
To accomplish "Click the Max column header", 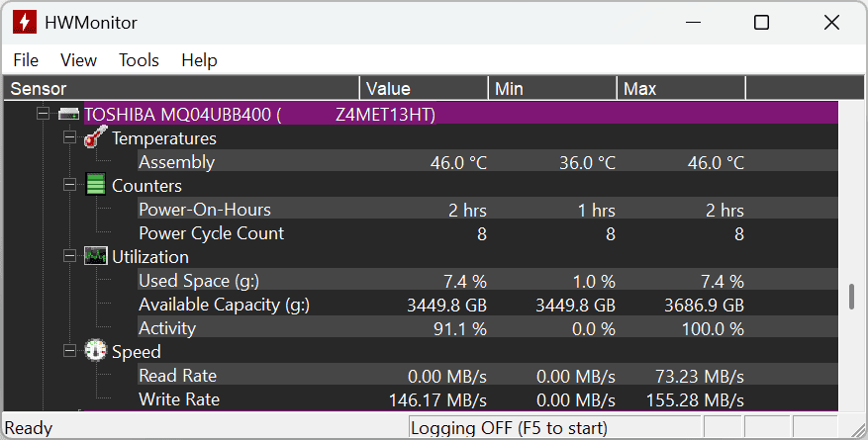I will [682, 88].
